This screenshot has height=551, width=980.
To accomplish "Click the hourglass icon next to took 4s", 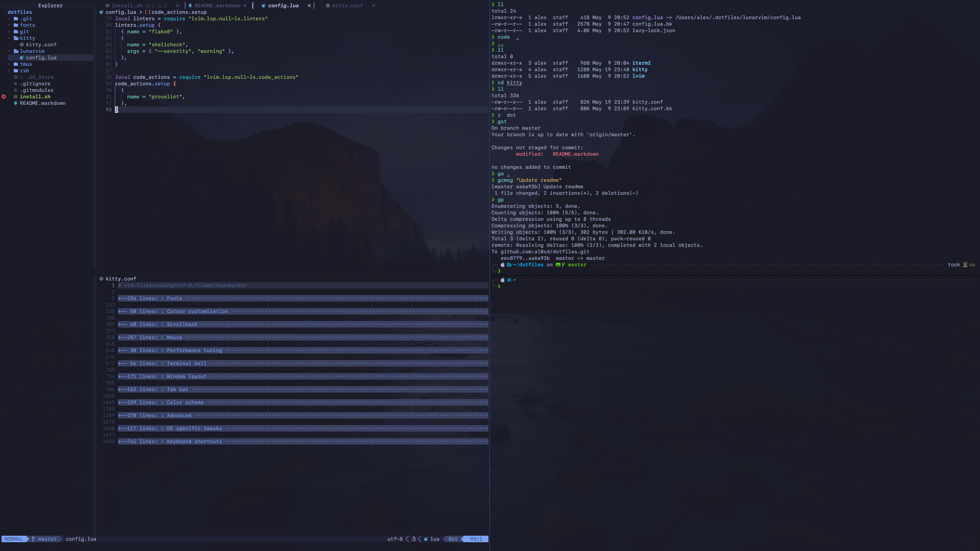I will pyautogui.click(x=965, y=265).
